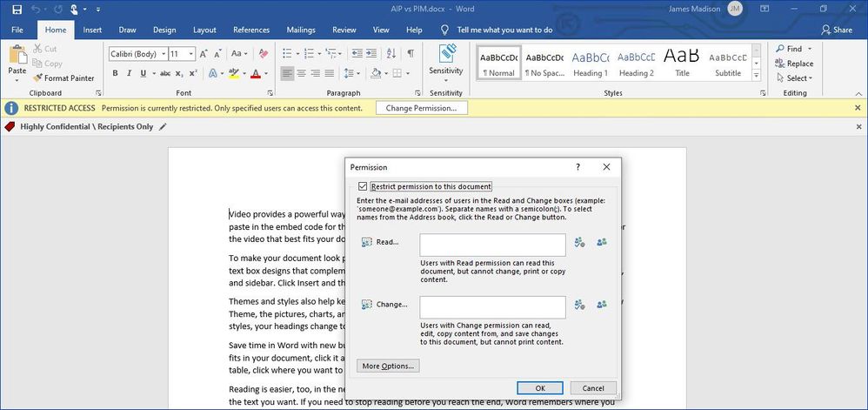Sort the selected text

(x=391, y=54)
